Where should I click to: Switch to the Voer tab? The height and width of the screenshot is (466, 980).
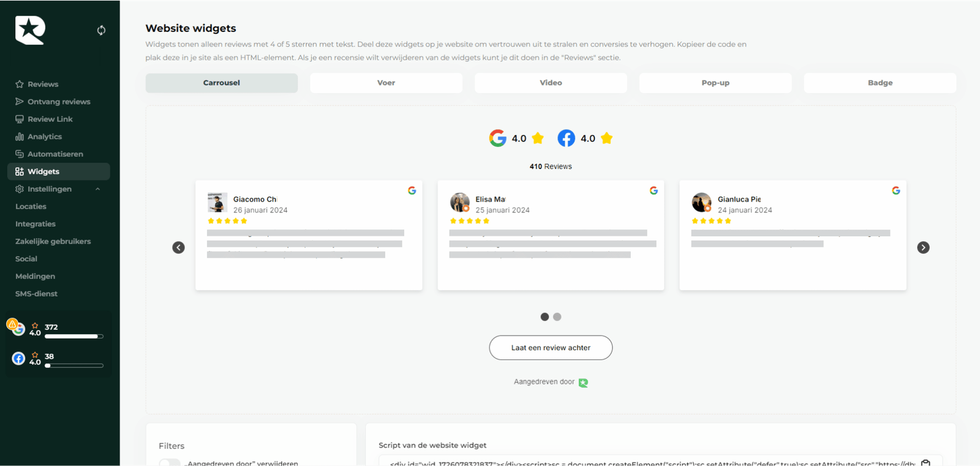coord(386,83)
